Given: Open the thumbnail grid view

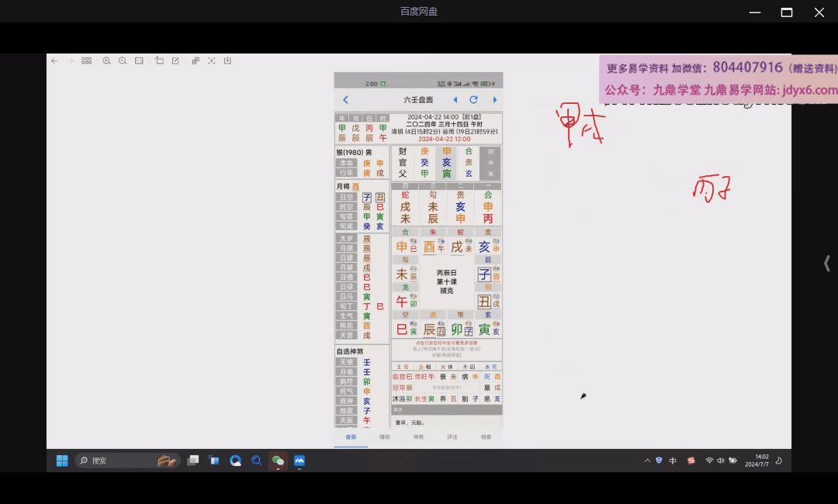Looking at the screenshot, I should [x=87, y=60].
